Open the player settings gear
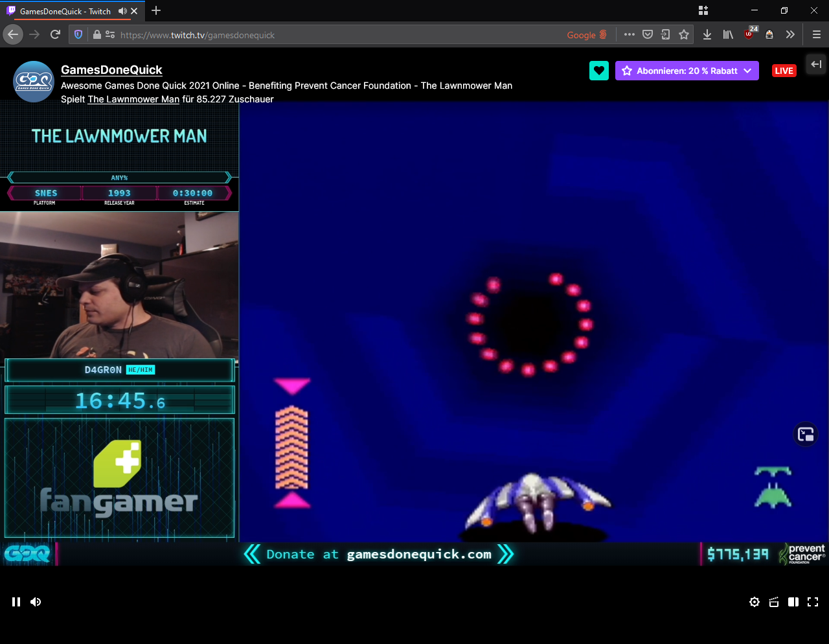The height and width of the screenshot is (644, 829). tap(755, 602)
